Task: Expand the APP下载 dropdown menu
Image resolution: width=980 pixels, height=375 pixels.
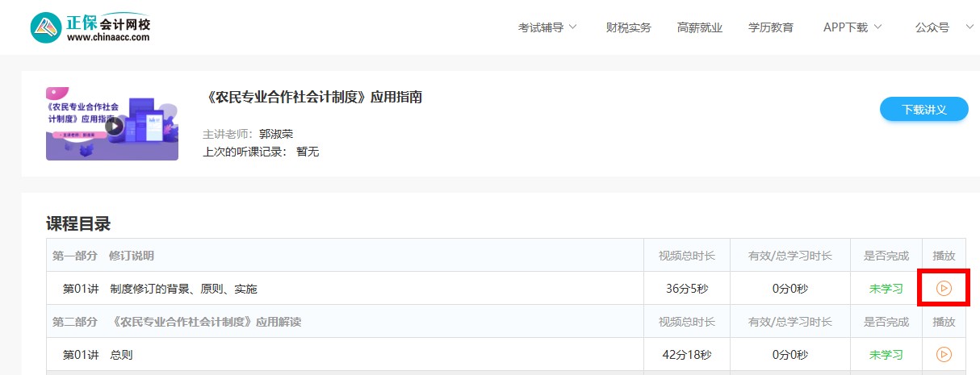Action: pyautogui.click(x=852, y=27)
